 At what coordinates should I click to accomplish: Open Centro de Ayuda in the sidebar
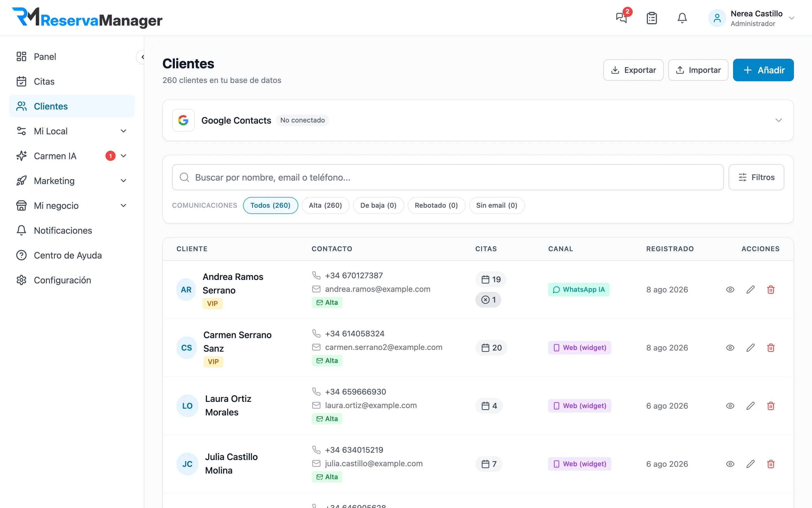tap(72, 255)
